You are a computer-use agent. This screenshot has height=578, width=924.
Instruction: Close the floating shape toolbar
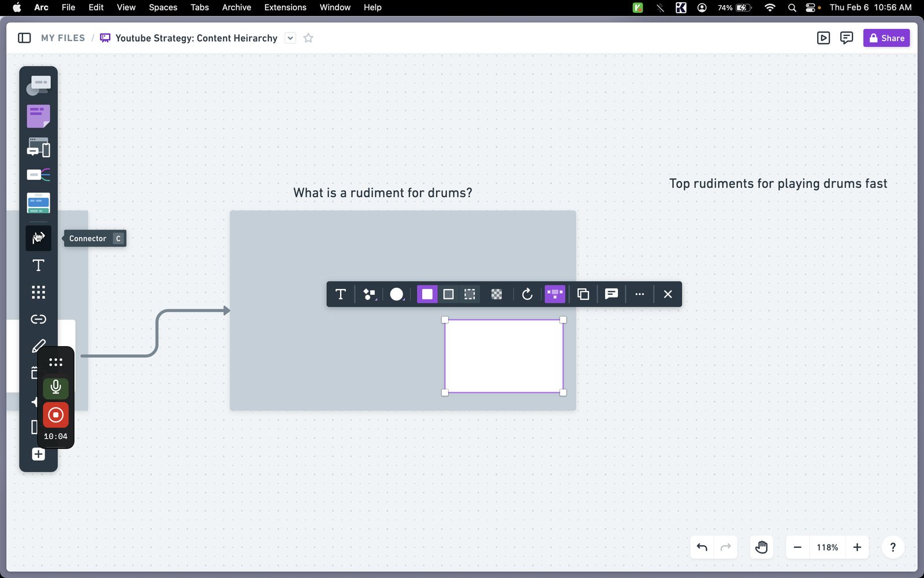pos(668,294)
